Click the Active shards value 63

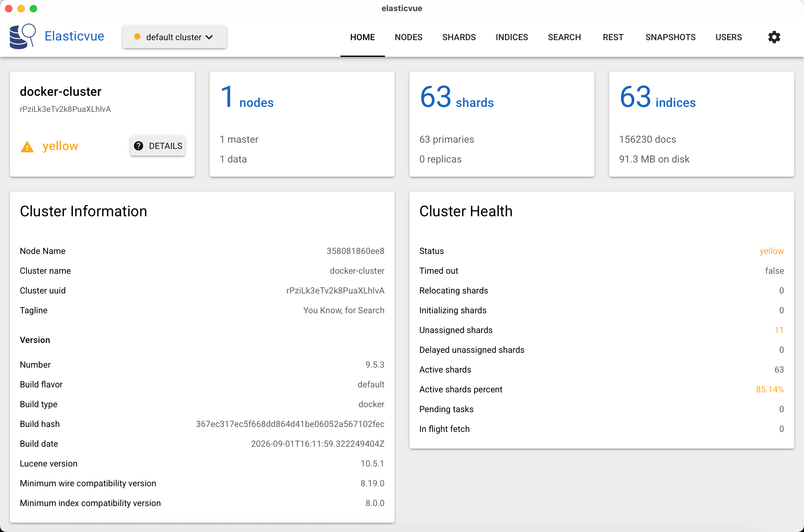779,369
